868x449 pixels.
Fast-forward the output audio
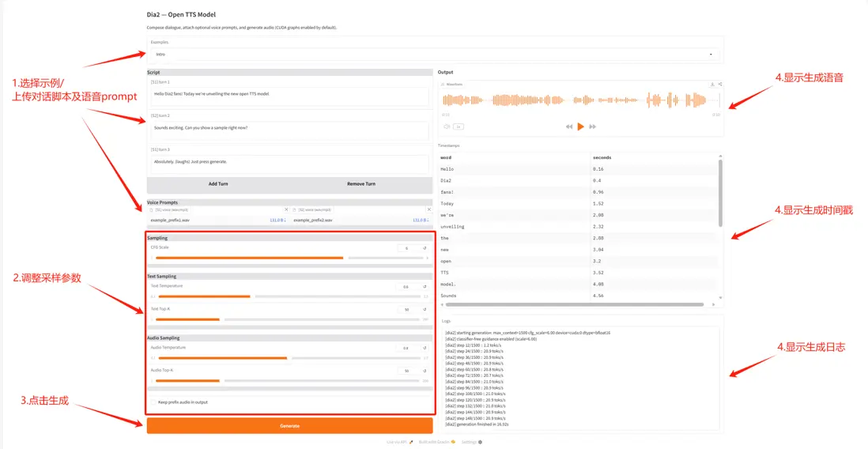(592, 126)
